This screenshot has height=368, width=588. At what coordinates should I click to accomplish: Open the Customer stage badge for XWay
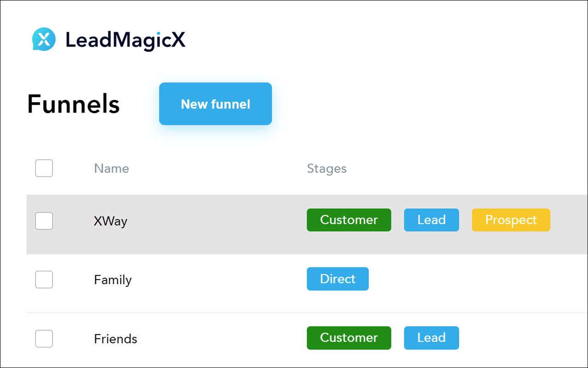click(x=349, y=220)
